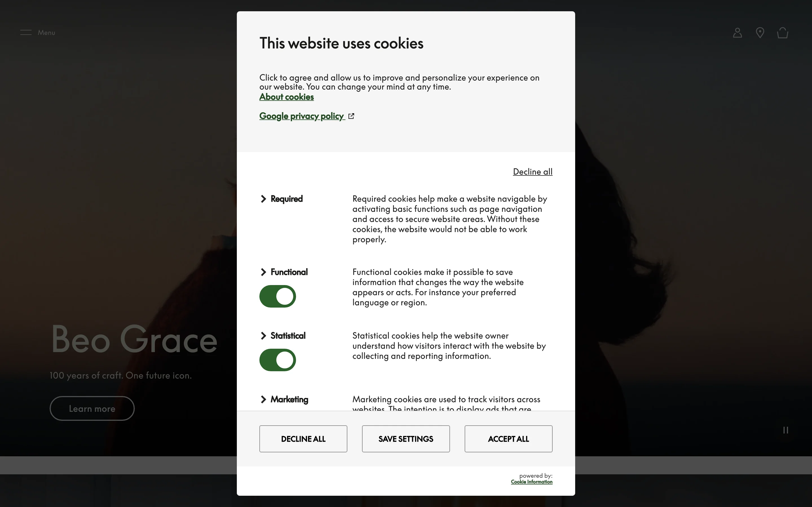Viewport: 812px width, 507px height.
Task: Expand the Functional cookies details
Action: [x=263, y=272]
